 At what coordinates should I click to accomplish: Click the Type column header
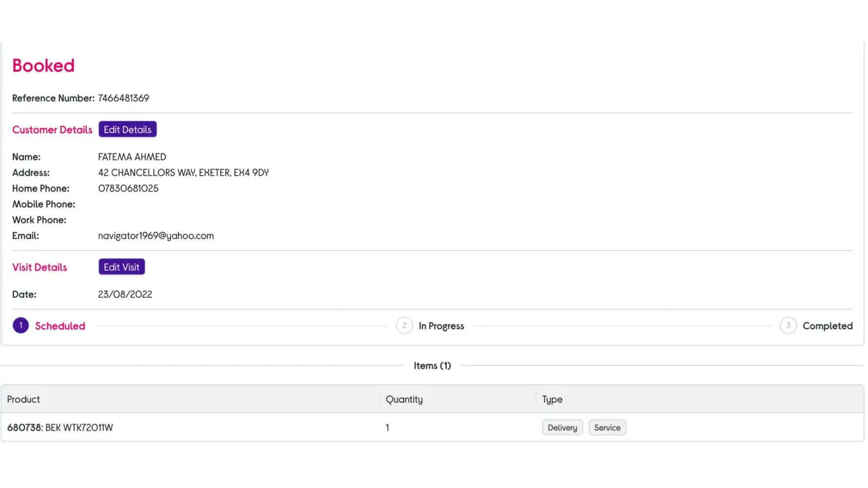click(552, 399)
